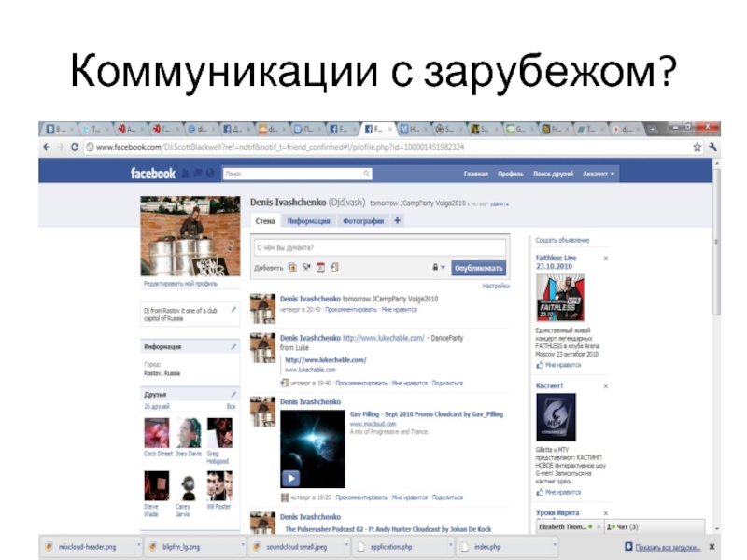Open the messages icon in Facebook header
Viewport: 747px width, 560px height.
coord(198,174)
